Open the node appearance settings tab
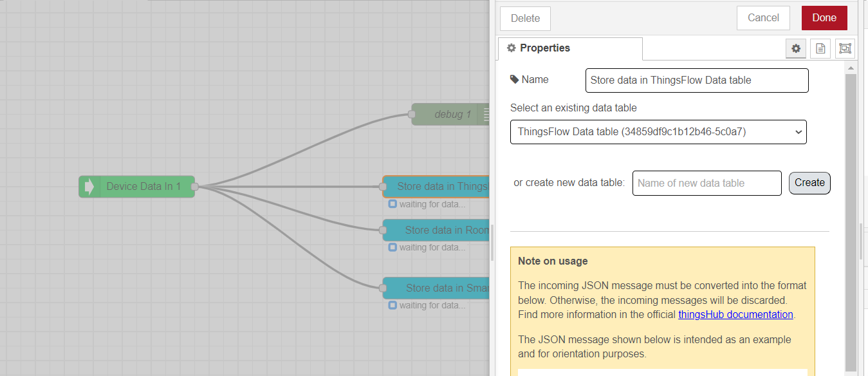The height and width of the screenshot is (376, 868). coord(845,48)
